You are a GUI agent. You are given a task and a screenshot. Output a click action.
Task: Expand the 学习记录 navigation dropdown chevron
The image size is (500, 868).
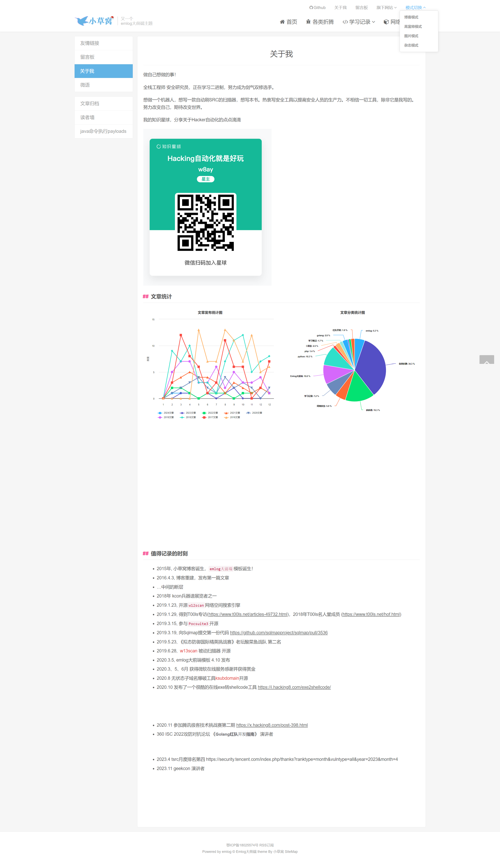(374, 22)
